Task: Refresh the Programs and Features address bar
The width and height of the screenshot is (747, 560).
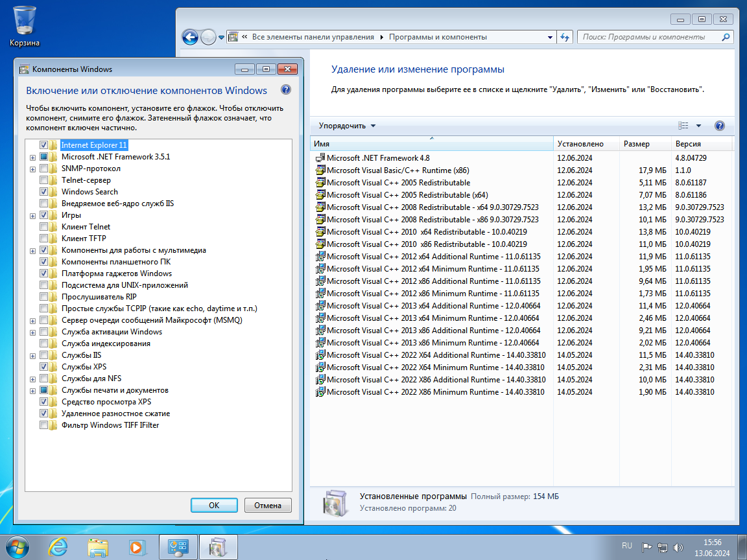Action: (x=565, y=37)
